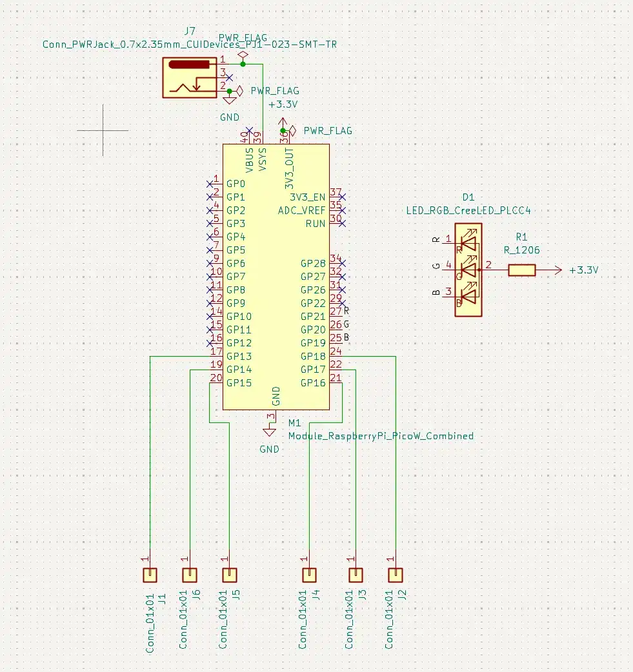The image size is (633, 672).
Task: Click the no-connect X at 3V3_EN pin 37
Action: pyautogui.click(x=342, y=197)
